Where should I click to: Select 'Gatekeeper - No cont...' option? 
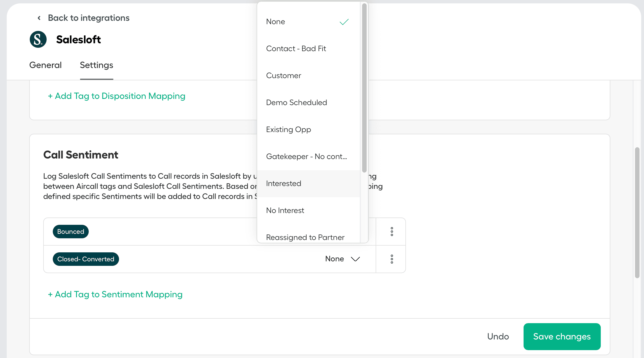coord(306,157)
